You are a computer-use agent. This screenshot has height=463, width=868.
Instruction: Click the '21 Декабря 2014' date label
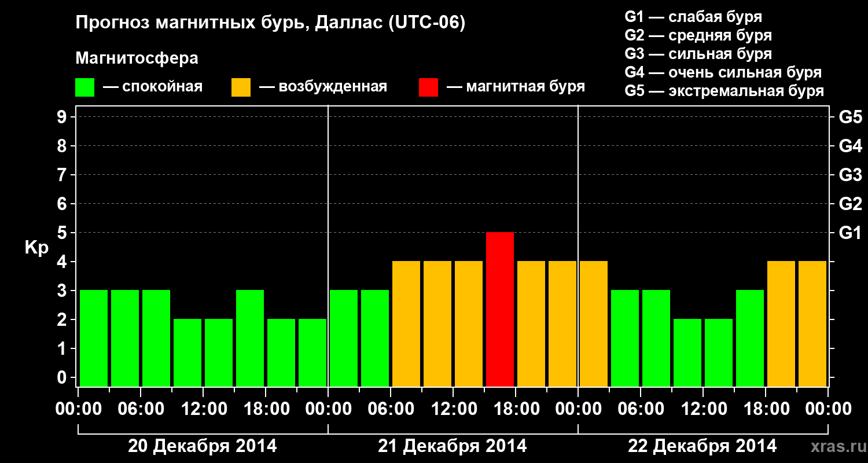click(453, 446)
